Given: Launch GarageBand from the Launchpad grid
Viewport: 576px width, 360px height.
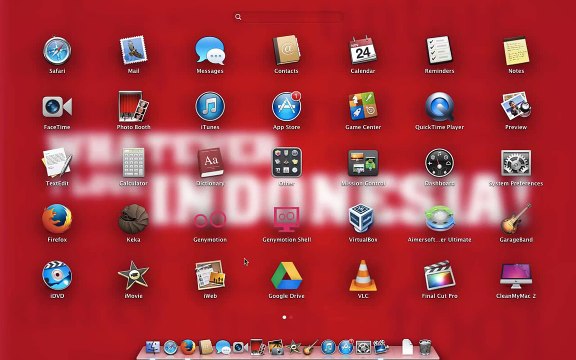Looking at the screenshot, I should pos(516,219).
